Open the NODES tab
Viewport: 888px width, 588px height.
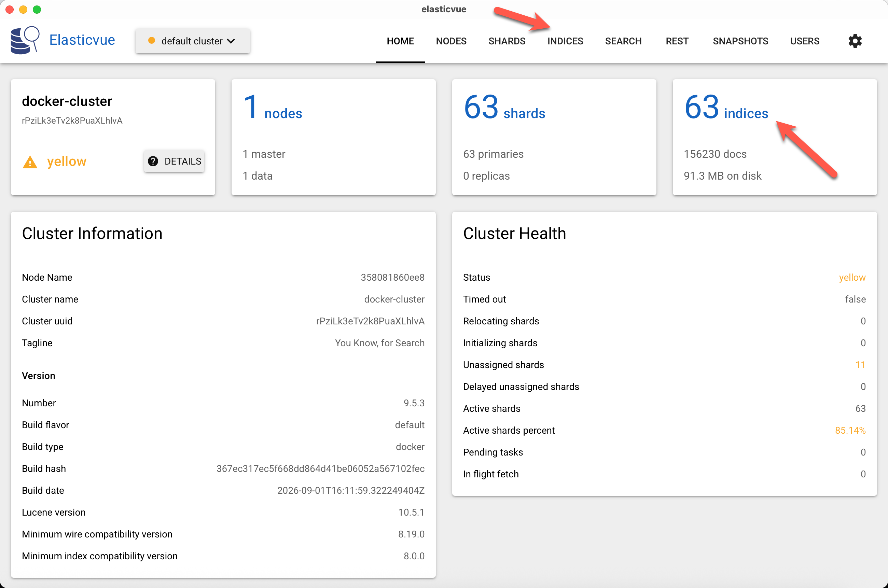[451, 41]
